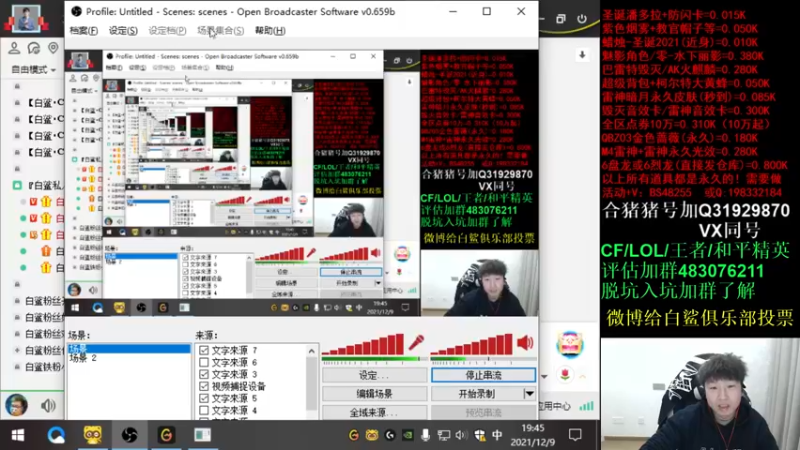The image size is (800, 450).
Task: Open 设定(S) menu
Action: [x=123, y=31]
